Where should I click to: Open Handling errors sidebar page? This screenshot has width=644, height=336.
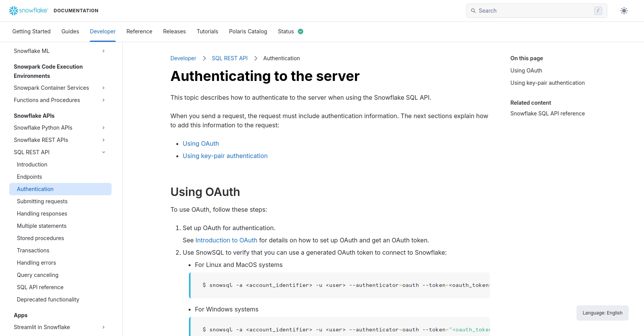click(36, 263)
